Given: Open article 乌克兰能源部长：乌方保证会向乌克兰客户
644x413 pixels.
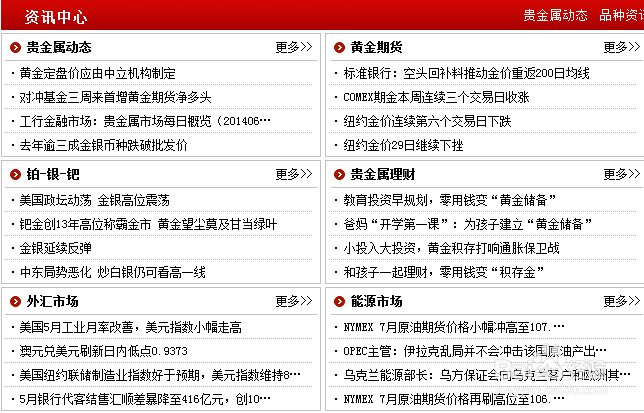Looking at the screenshot, I should click(487, 375).
